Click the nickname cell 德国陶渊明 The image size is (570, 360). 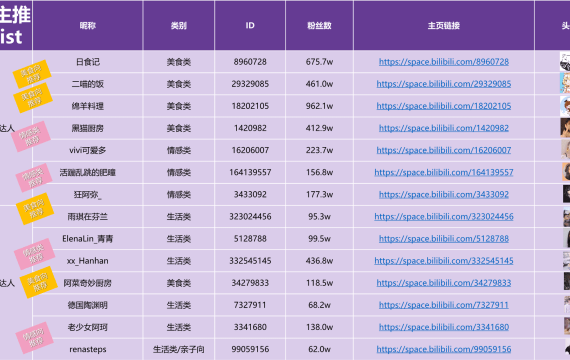(88, 305)
